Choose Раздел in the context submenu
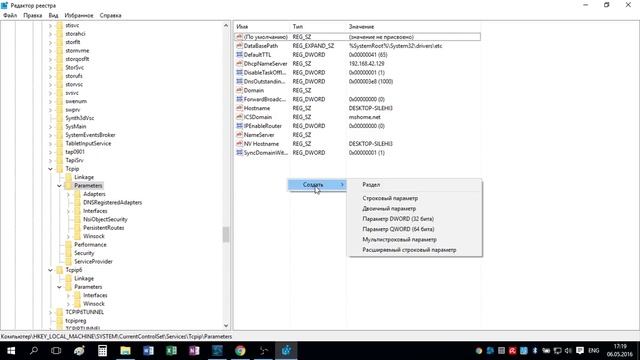 371,185
